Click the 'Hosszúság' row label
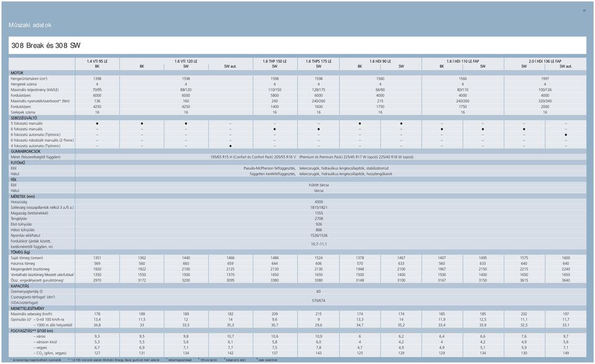Viewport: 595px width, 364px height. coord(19,202)
